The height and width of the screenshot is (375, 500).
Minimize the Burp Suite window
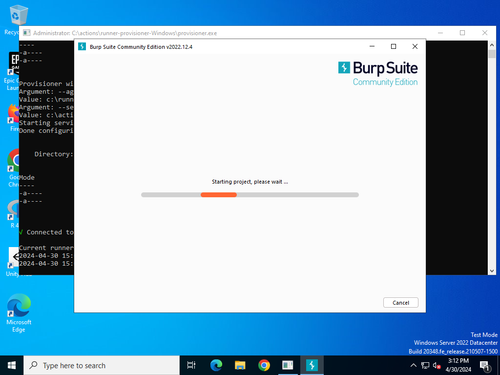point(372,46)
